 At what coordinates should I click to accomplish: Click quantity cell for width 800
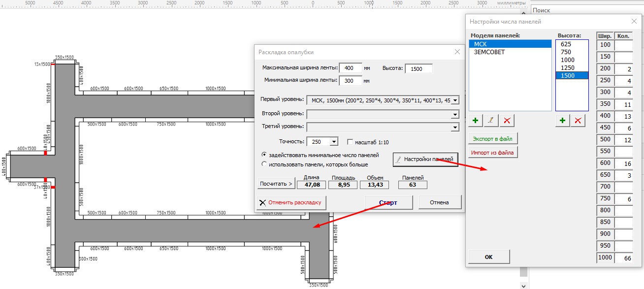(x=623, y=211)
